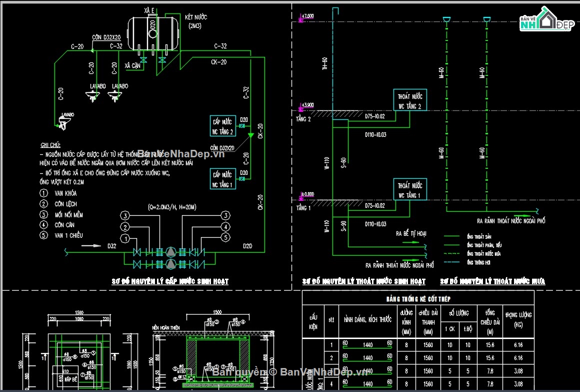Click the "KÉT NƯỚC (2M3)" label
The width and height of the screenshot is (580, 392).
195,21
